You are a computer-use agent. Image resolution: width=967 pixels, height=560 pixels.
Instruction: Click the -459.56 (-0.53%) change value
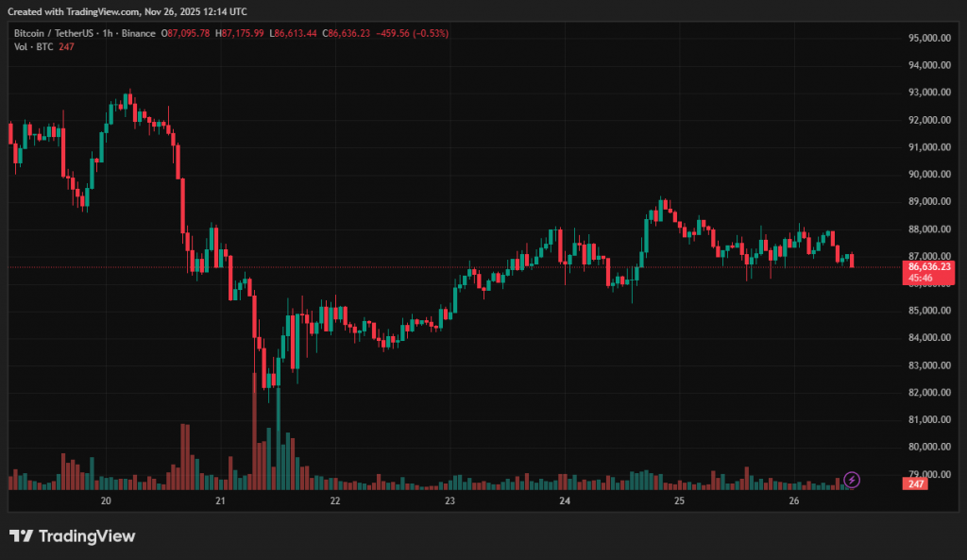(413, 33)
